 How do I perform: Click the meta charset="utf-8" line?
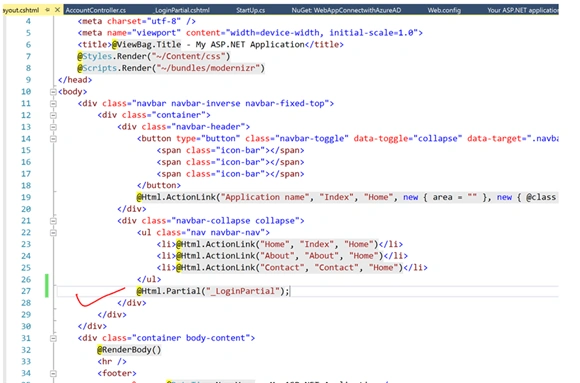136,21
